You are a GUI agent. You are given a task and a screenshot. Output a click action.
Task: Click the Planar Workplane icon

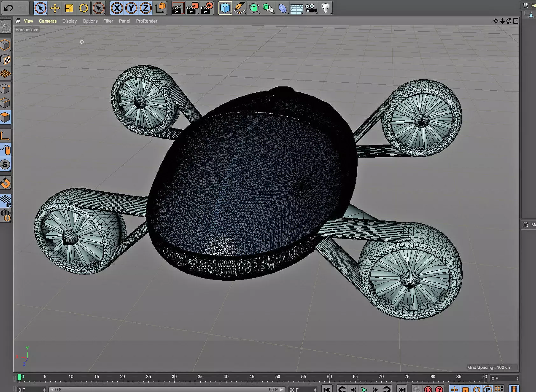click(5, 216)
